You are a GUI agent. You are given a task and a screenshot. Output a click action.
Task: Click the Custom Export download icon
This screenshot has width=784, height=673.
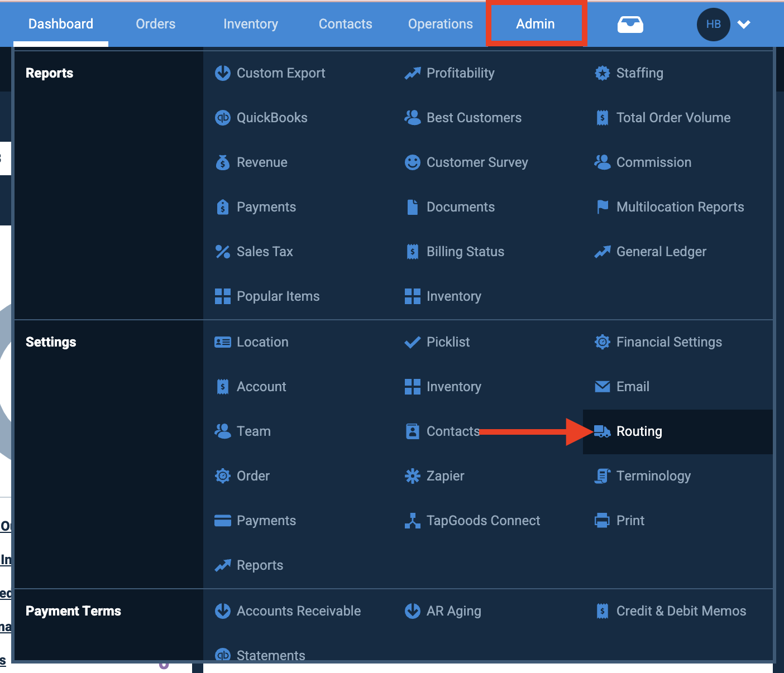click(223, 73)
